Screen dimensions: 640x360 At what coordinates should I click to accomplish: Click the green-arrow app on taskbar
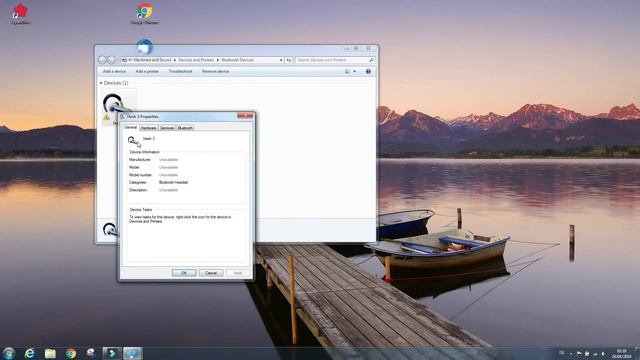pos(111,353)
